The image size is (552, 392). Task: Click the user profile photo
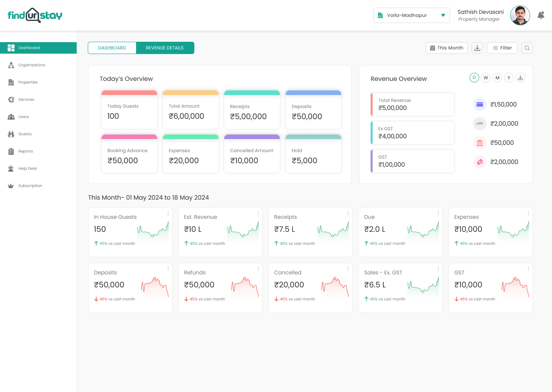click(520, 15)
